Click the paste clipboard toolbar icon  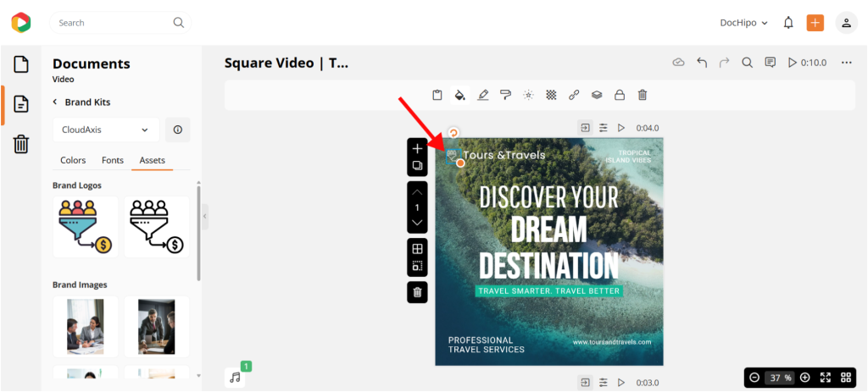tap(437, 95)
